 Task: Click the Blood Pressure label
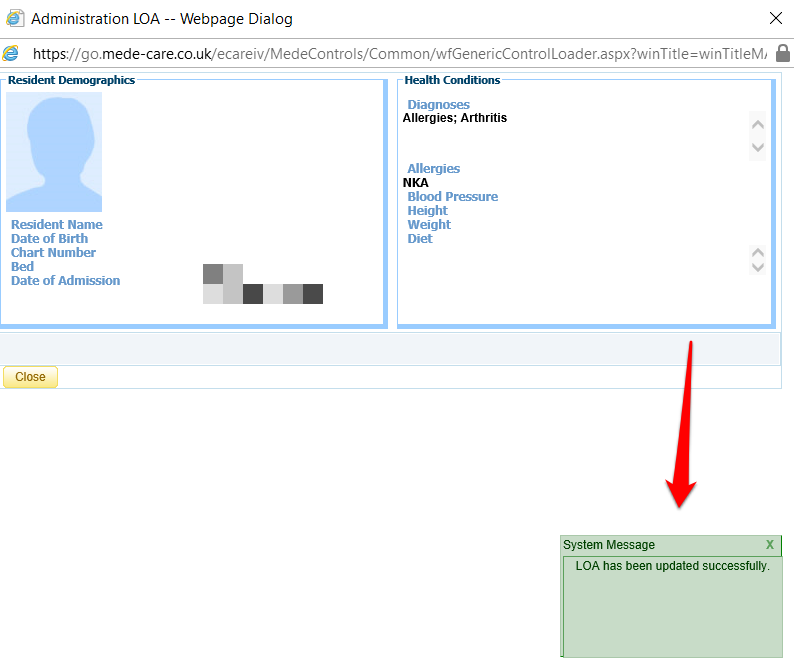452,197
